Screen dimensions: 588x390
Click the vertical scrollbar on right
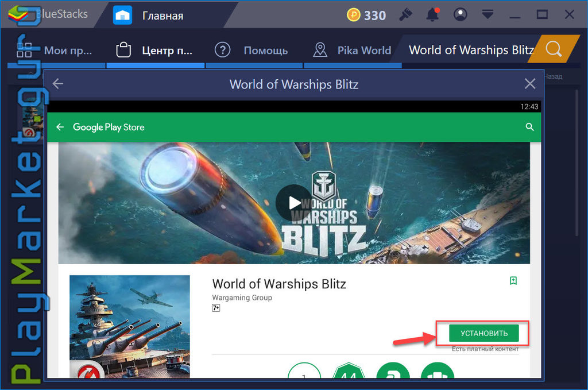pos(577,161)
